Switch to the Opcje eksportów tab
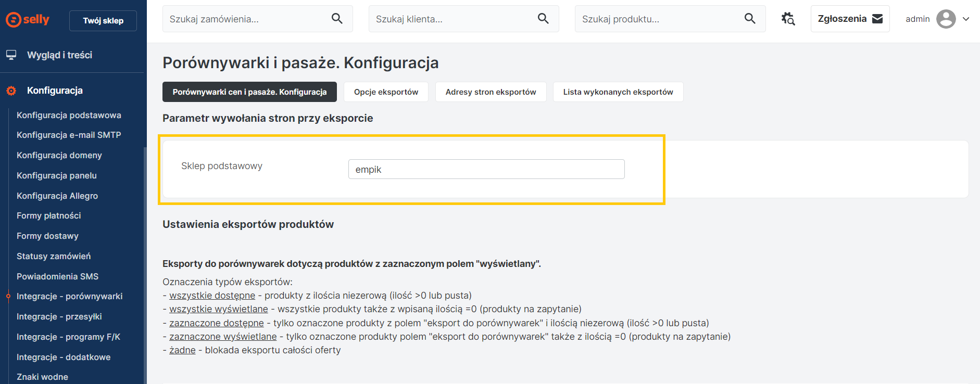Image resolution: width=980 pixels, height=384 pixels. tap(386, 92)
